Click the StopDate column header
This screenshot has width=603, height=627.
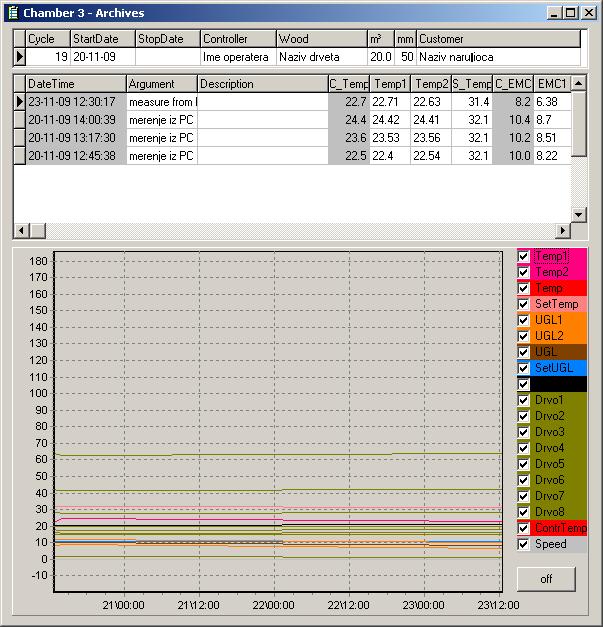click(x=168, y=39)
